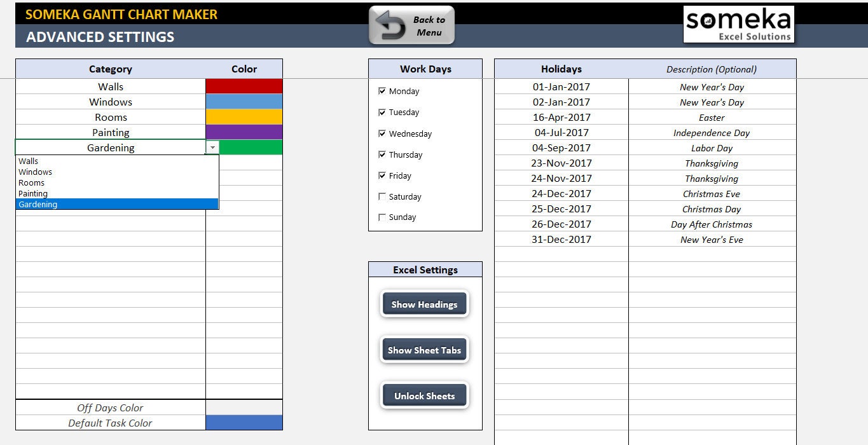Uncheck the Tuesday work day checkbox
The height and width of the screenshot is (445, 868).
382,112
